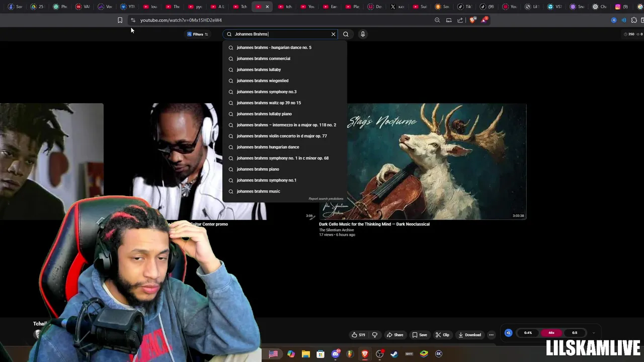Open the Filters dropdown
Image resolution: width=644 pixels, height=362 pixels.
[x=198, y=34]
